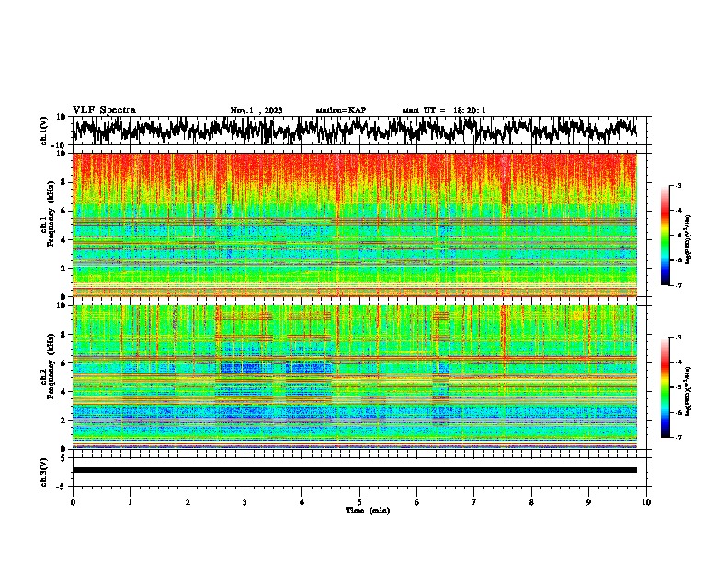Click the "-7" label on ch.2 color scale
The width and height of the screenshot is (728, 563).
coord(677,437)
